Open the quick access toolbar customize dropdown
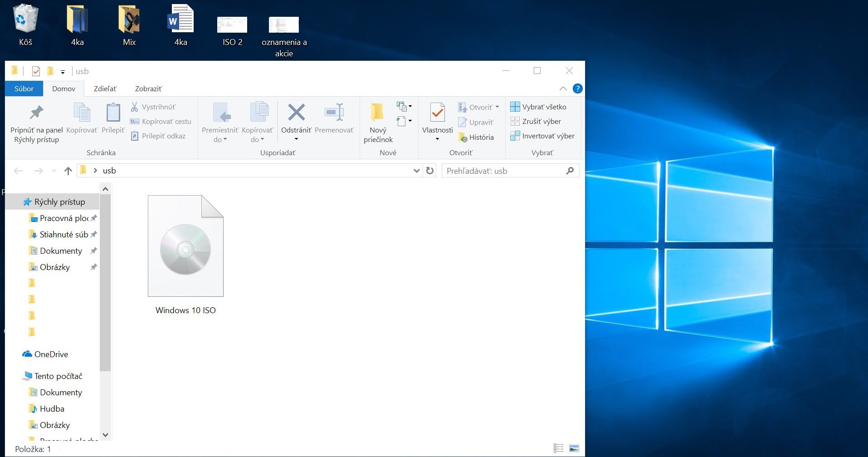 click(x=63, y=72)
